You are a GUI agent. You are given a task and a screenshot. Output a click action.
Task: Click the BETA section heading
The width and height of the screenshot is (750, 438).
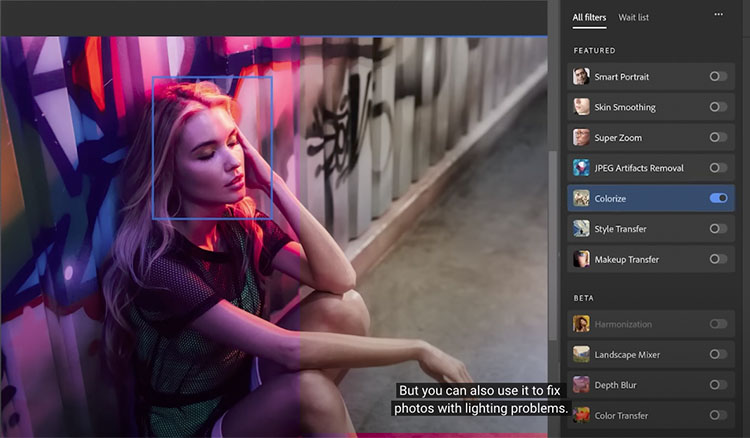coord(584,298)
